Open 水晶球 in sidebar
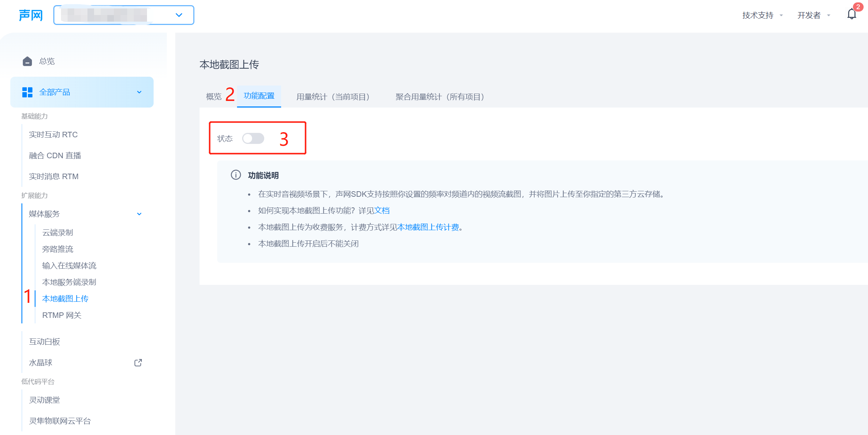Image resolution: width=868 pixels, height=435 pixels. point(41,363)
